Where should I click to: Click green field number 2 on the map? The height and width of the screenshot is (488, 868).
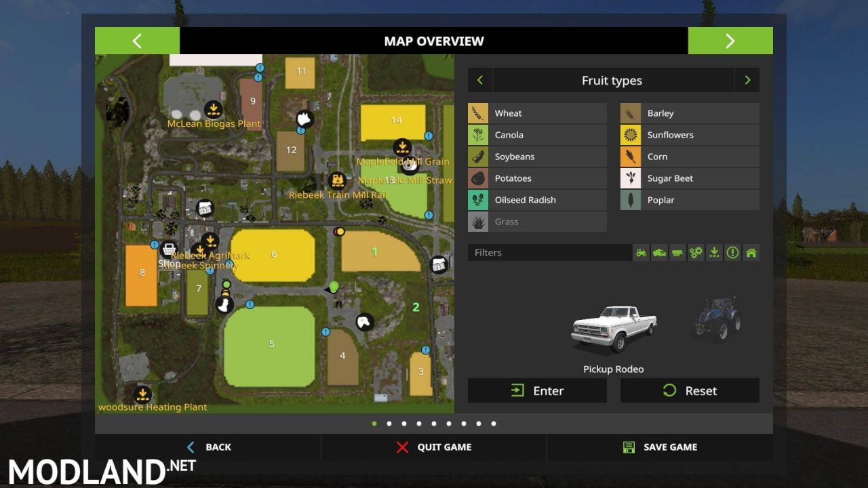tap(416, 307)
